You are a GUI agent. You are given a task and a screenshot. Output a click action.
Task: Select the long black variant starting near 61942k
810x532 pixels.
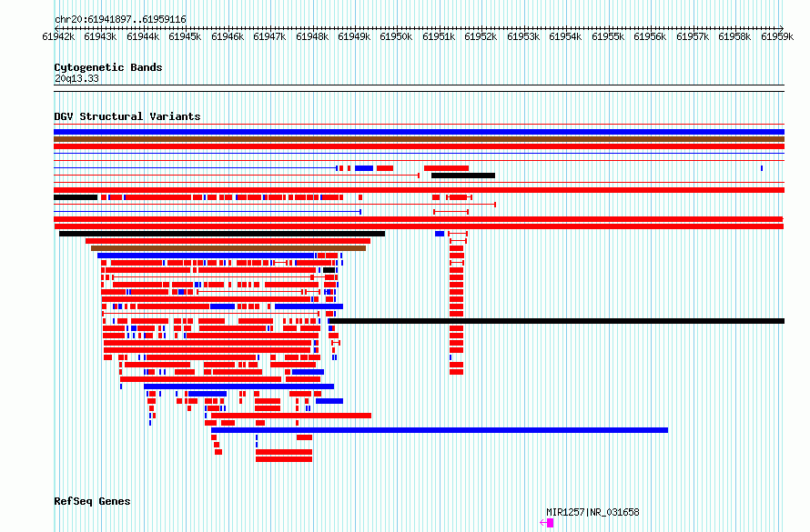[x=222, y=234]
